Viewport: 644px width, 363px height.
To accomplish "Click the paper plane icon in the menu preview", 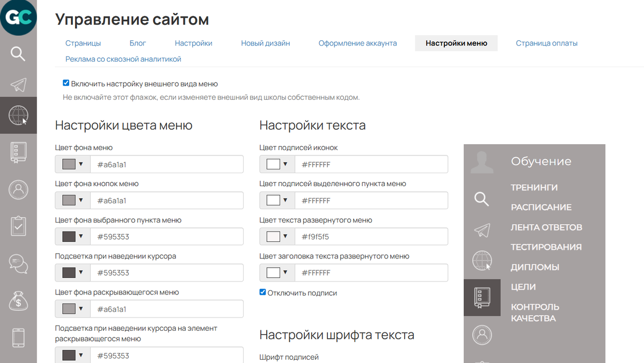I will pyautogui.click(x=482, y=230).
